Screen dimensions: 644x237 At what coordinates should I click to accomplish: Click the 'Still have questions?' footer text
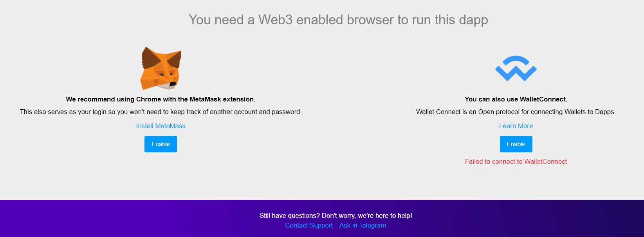[x=336, y=215]
